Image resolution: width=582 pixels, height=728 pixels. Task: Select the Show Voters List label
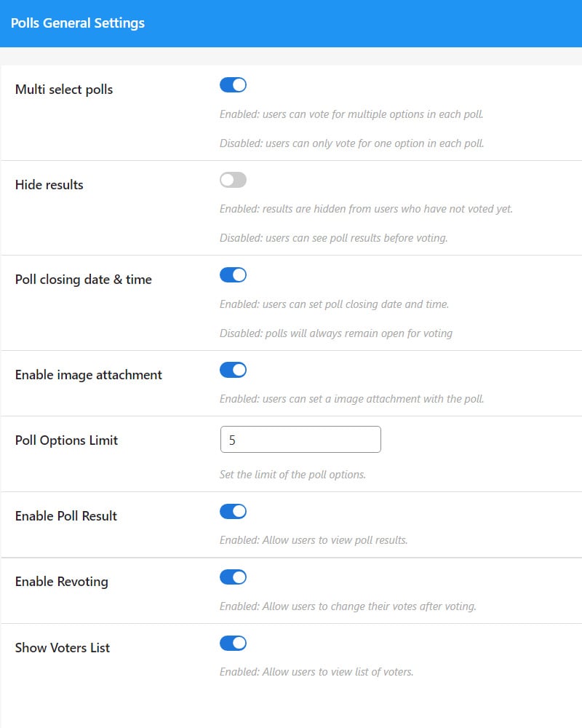click(63, 647)
